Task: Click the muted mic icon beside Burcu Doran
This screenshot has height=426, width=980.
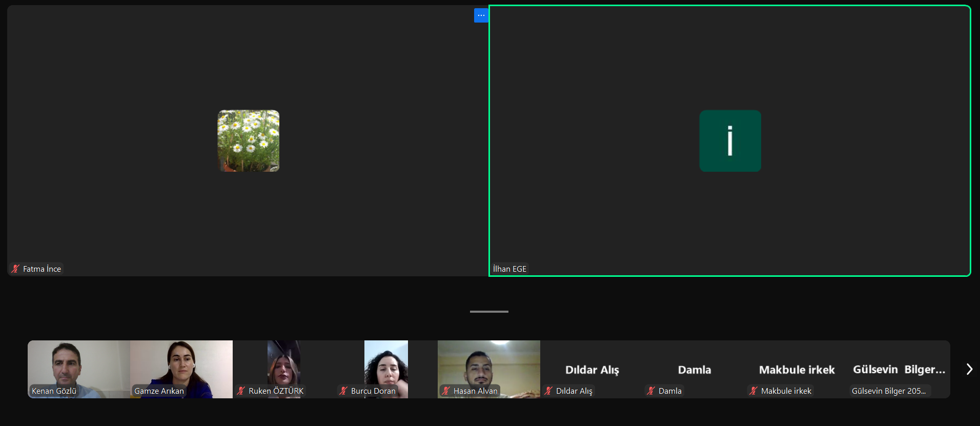Action: pos(343,391)
